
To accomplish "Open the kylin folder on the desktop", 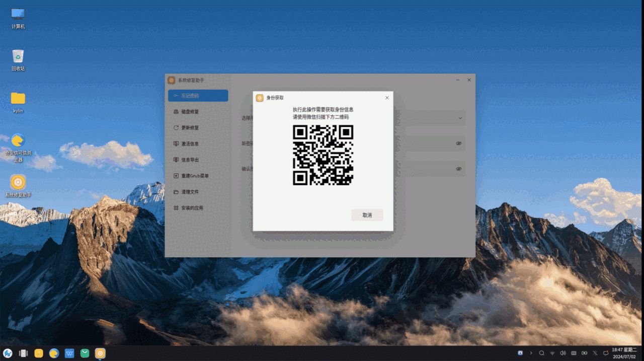I will point(18,98).
